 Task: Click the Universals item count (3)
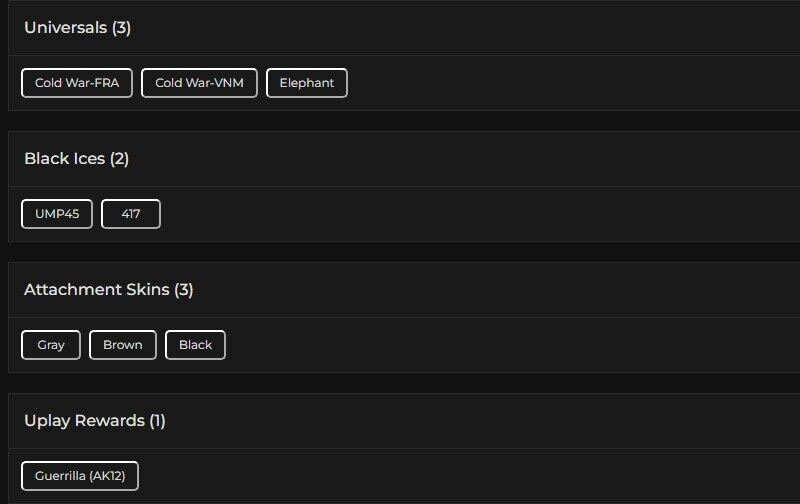(121, 28)
